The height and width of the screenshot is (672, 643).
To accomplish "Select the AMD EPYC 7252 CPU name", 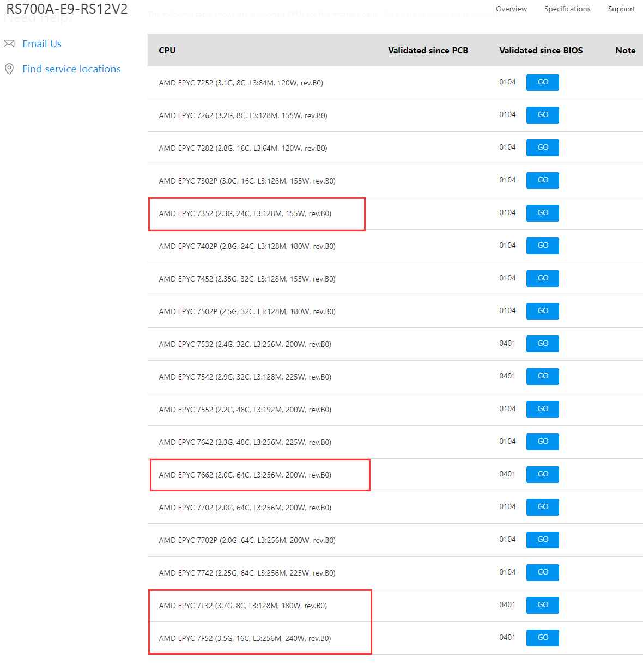I will click(241, 83).
